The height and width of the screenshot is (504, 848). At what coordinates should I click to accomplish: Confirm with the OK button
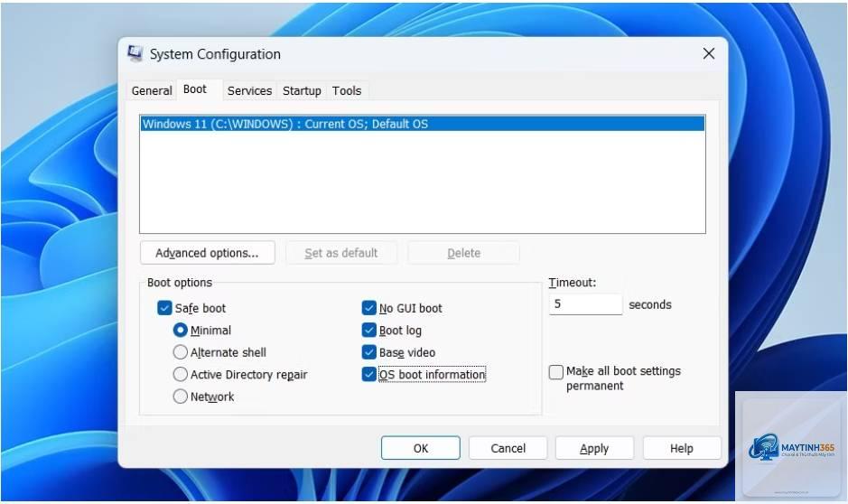coord(420,448)
